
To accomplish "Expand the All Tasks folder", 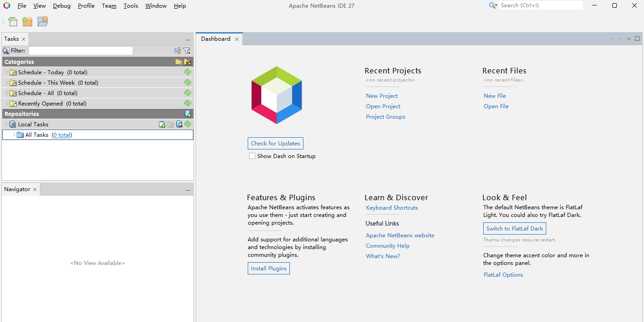I will pyautogui.click(x=14, y=135).
